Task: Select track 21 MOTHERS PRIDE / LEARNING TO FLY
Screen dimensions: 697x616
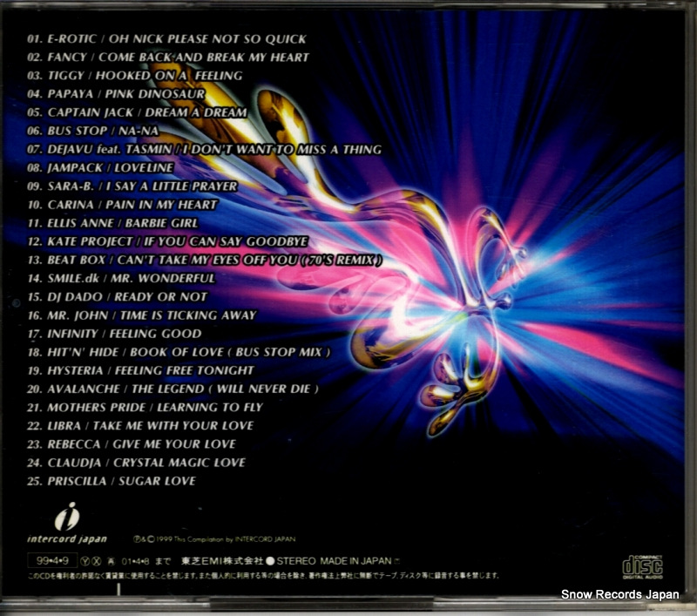Action: (145, 408)
